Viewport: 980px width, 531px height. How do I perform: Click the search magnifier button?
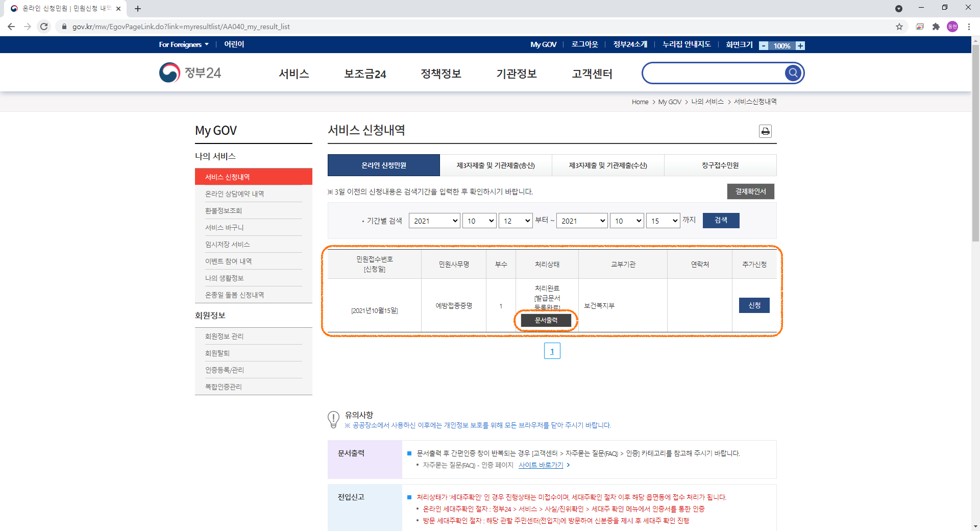coord(793,73)
